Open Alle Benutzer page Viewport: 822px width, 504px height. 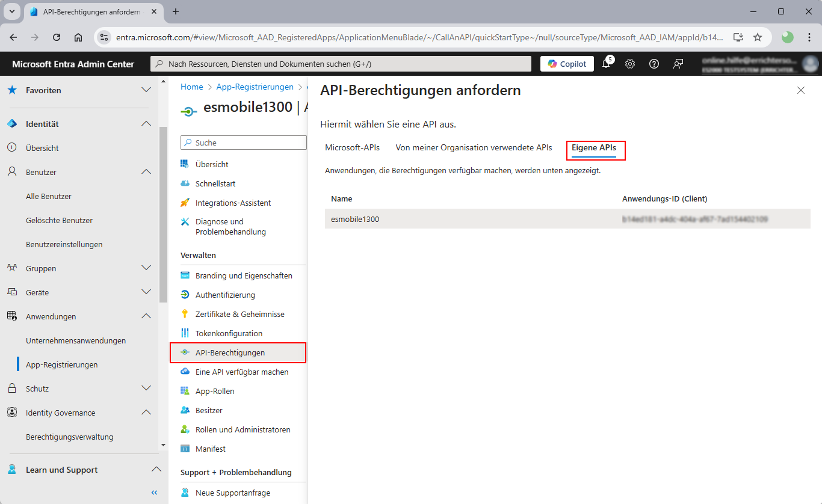[x=49, y=196]
